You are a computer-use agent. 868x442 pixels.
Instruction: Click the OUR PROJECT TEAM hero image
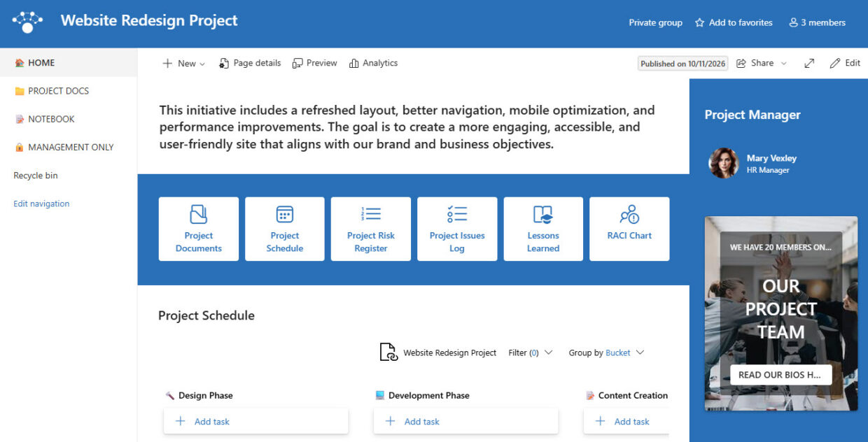tap(781, 313)
